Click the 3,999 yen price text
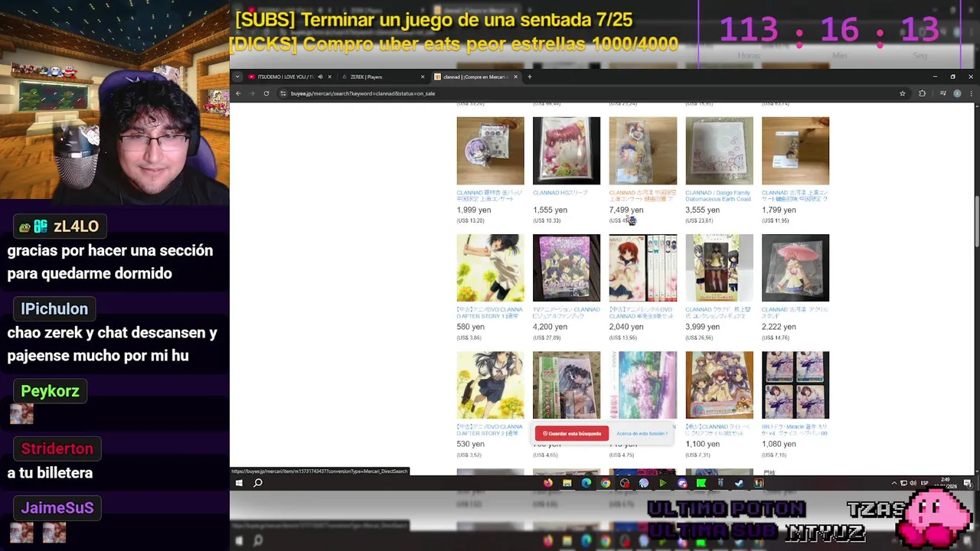Screen dimensions: 980x551 click(703, 327)
